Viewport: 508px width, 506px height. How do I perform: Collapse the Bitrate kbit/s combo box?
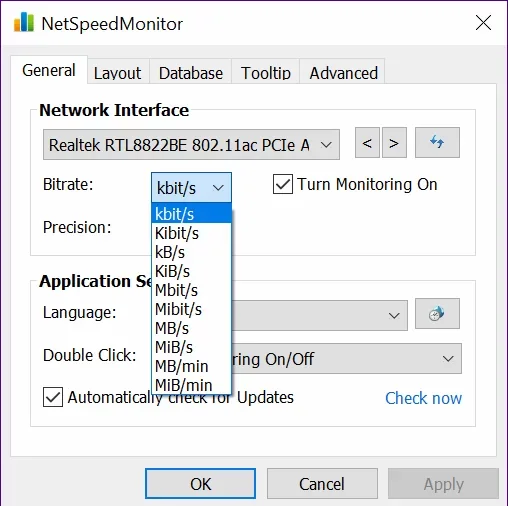coord(191,188)
